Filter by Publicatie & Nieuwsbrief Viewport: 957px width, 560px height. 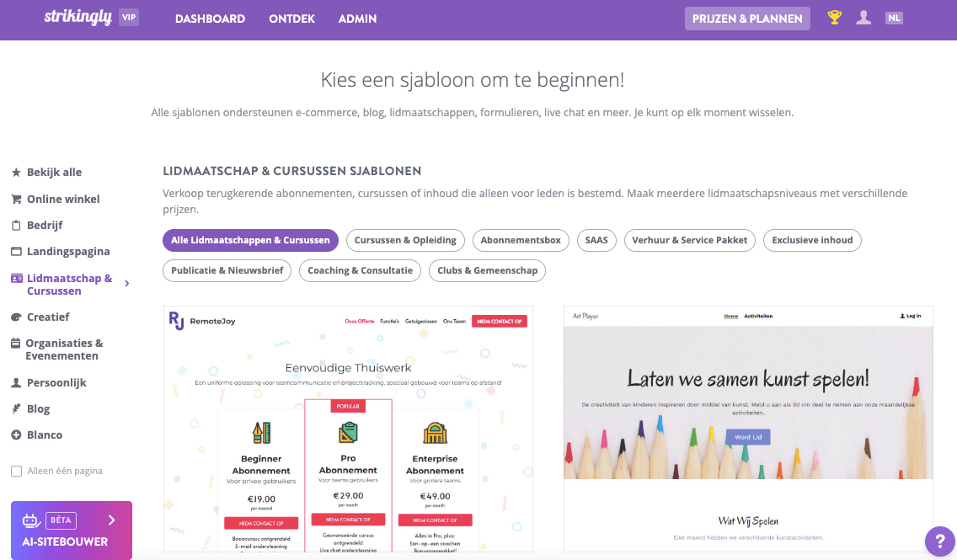click(x=227, y=271)
